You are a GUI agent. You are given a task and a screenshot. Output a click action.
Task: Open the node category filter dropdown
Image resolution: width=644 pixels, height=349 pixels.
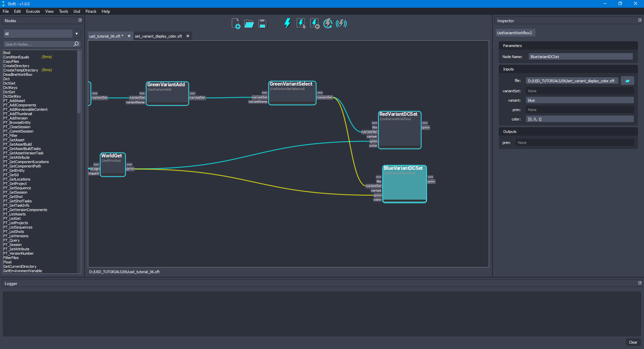point(76,33)
